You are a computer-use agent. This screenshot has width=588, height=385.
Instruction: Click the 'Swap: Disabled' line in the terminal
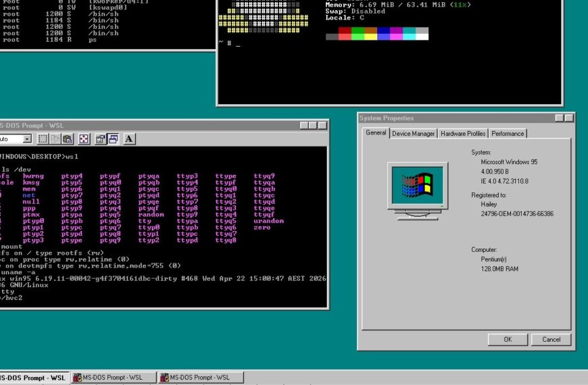[x=355, y=11]
